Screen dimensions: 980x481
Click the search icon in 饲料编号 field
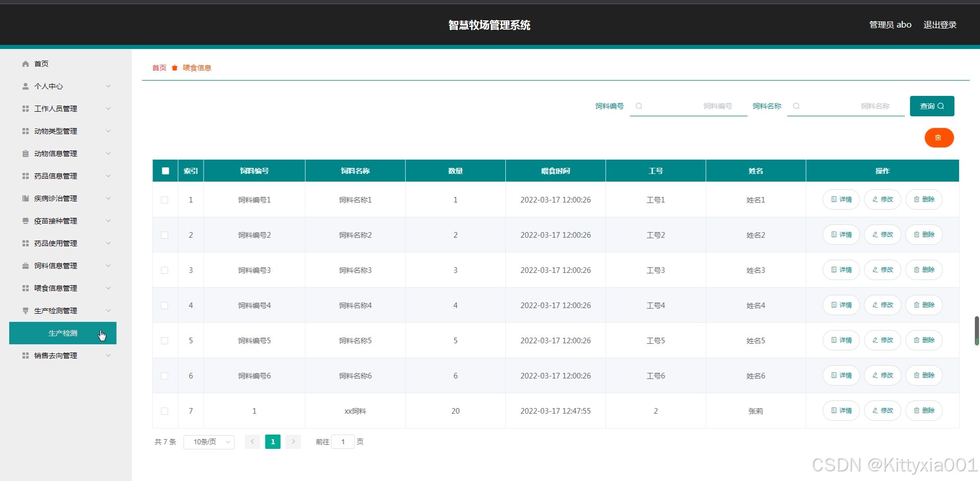click(x=639, y=106)
